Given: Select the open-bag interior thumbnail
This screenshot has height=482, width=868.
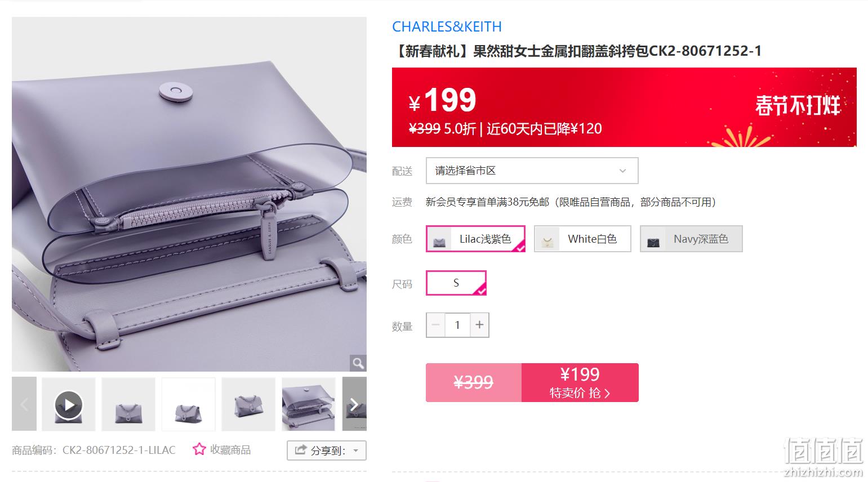Looking at the screenshot, I should coord(309,404).
